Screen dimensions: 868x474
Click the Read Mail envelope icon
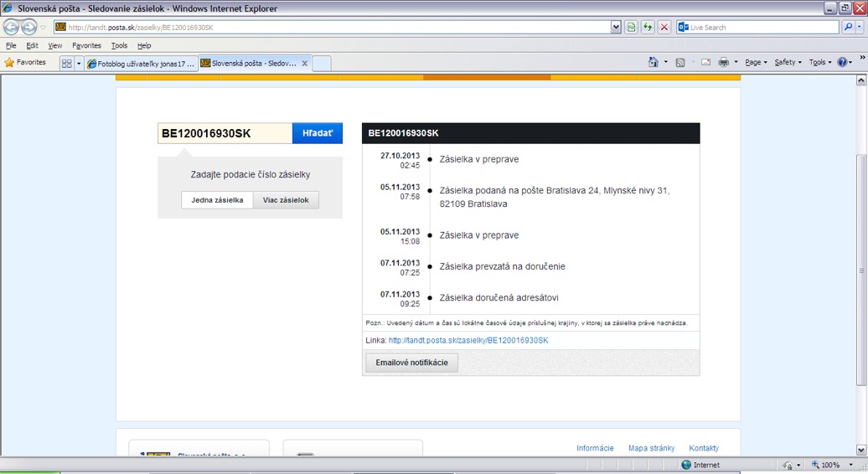pyautogui.click(x=705, y=63)
